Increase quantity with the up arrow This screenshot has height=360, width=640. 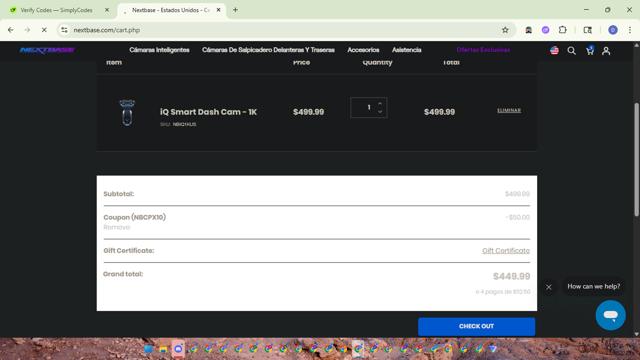380,104
